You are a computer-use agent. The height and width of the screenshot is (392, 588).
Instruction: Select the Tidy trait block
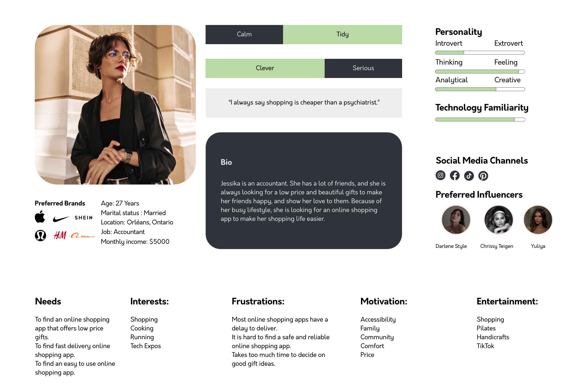[x=342, y=35]
